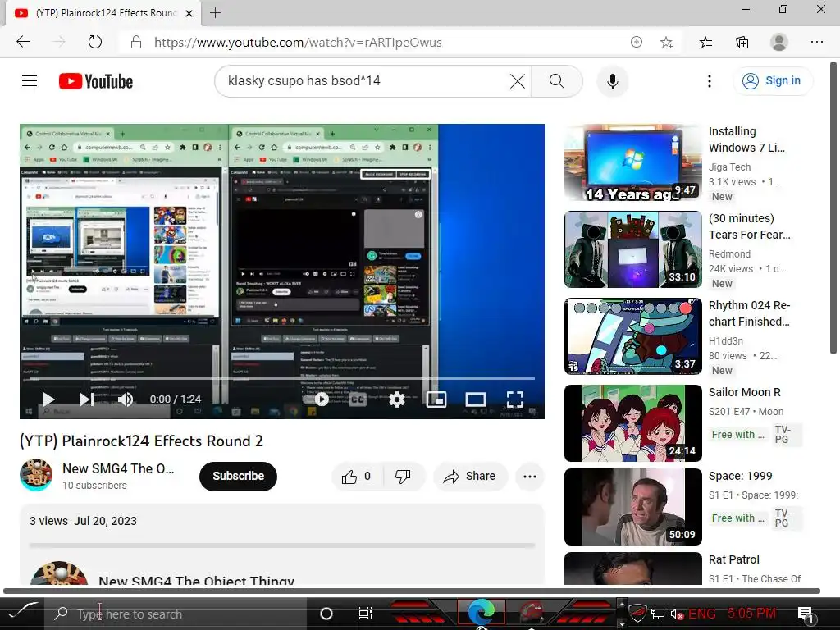This screenshot has height=630, width=840.
Task: Open Jiga Tech channel name
Action: [729, 167]
